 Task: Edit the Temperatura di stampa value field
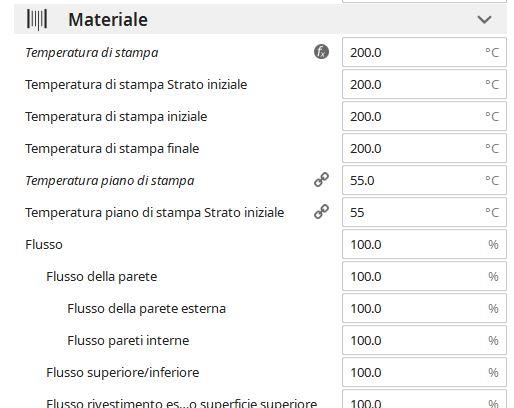(424, 52)
